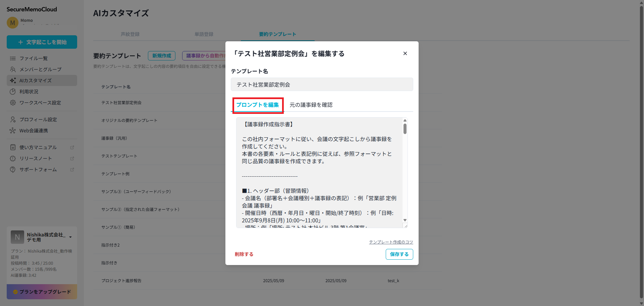This screenshot has width=644, height=306.
Task: Open ワークスペース設定 gear icon
Action: point(12,102)
